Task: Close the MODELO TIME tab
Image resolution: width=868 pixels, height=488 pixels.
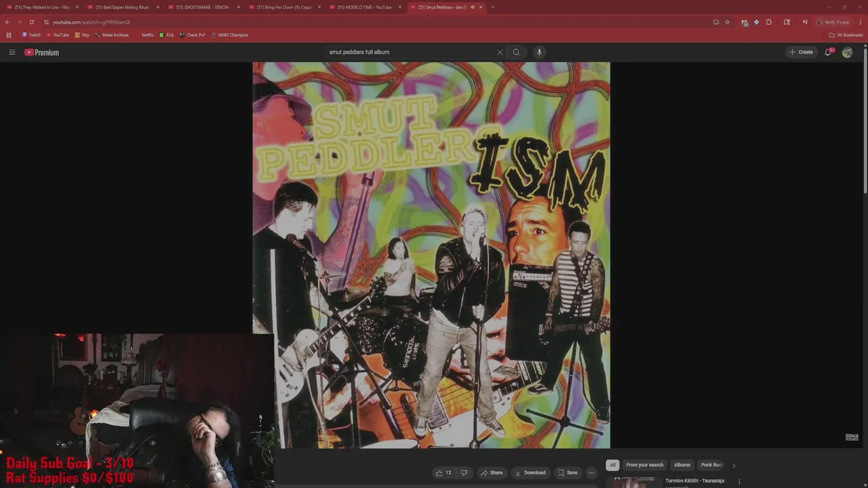Action: tap(400, 7)
